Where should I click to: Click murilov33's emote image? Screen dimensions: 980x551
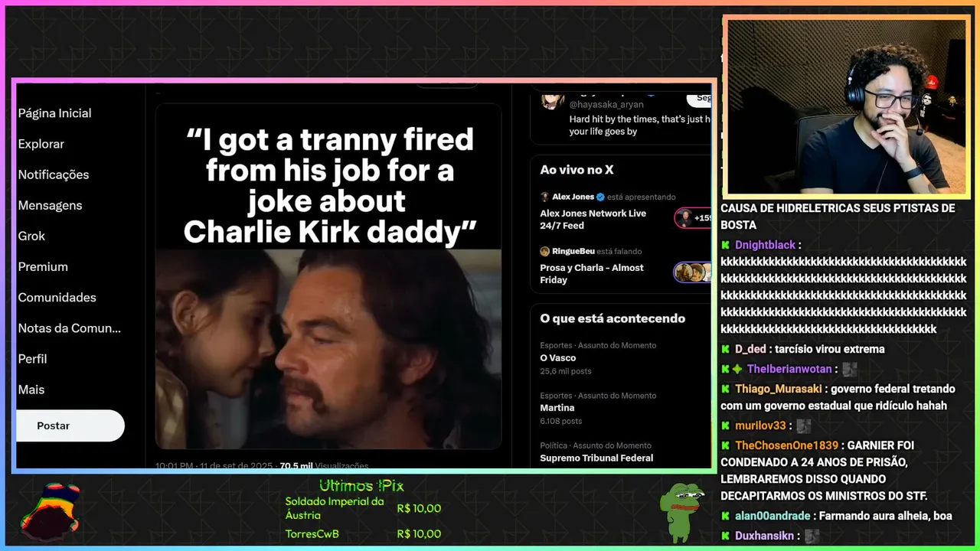pos(803,425)
